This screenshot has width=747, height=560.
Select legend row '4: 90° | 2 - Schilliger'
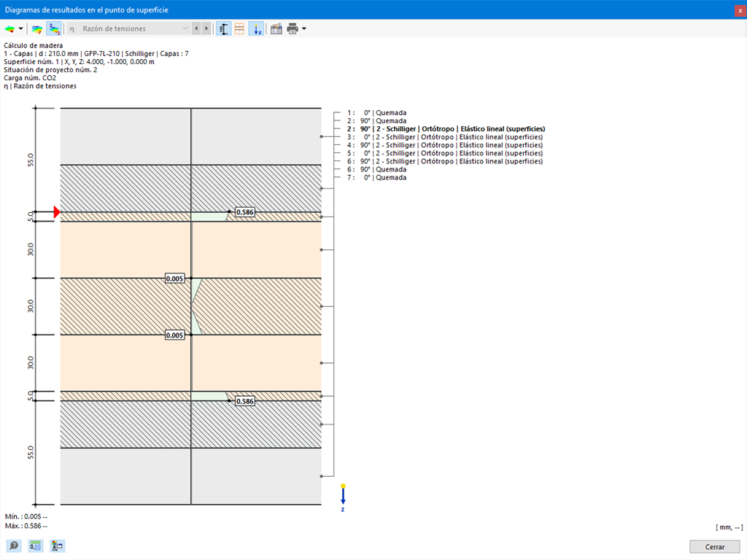pyautogui.click(x=445, y=145)
